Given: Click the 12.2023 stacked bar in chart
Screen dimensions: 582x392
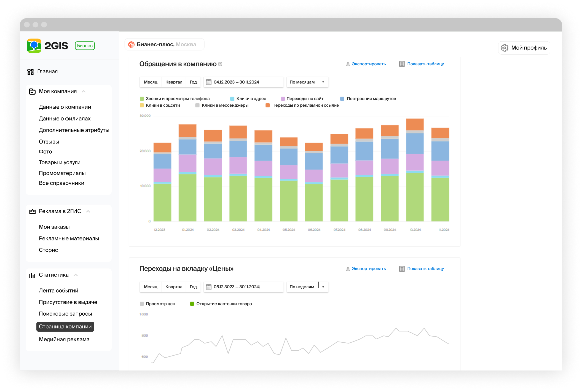Looking at the screenshot, I should 162,182.
